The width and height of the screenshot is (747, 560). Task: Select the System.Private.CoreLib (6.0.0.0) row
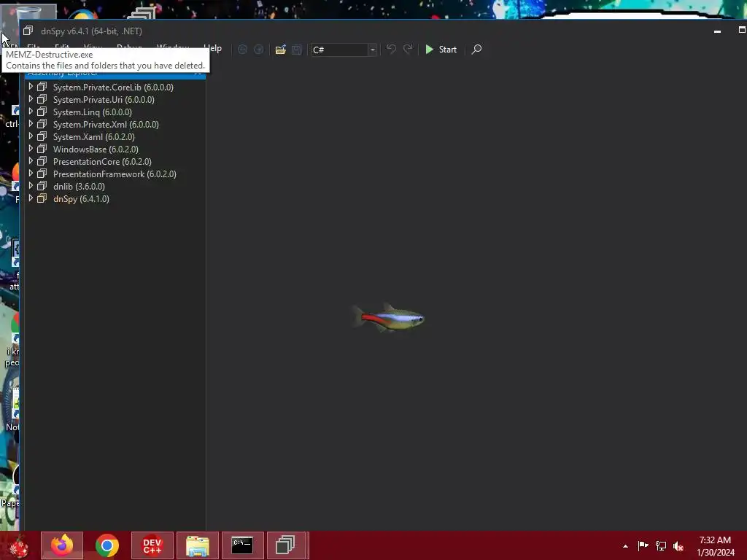click(115, 87)
